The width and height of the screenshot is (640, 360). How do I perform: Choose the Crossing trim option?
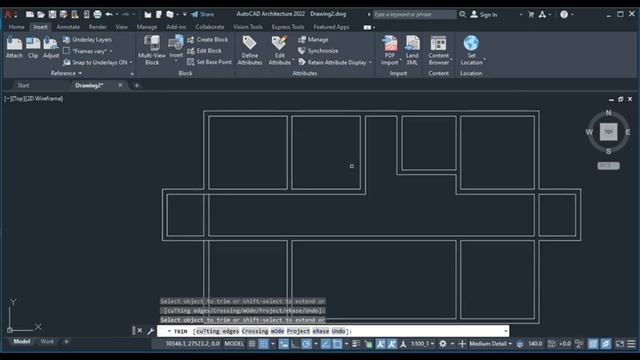coord(255,331)
